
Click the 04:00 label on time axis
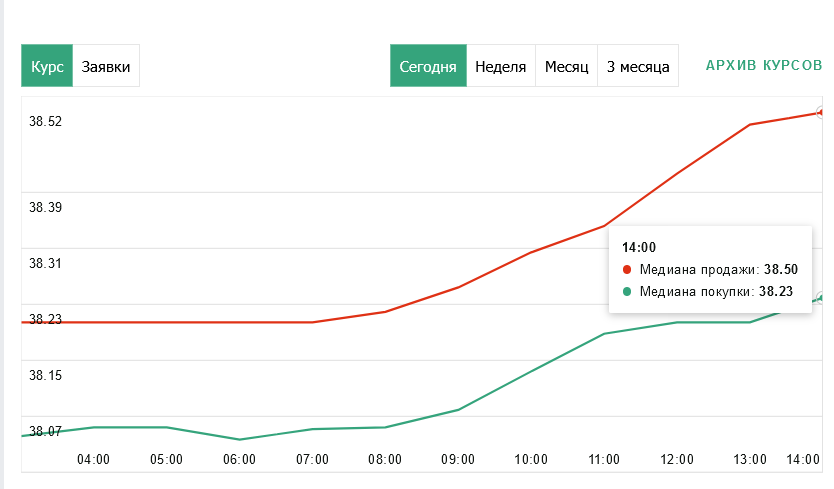pos(93,460)
